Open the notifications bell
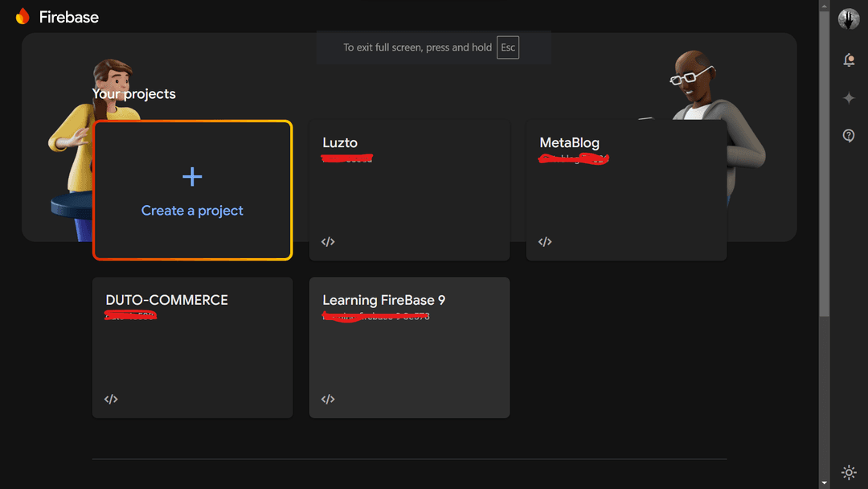 pos(849,60)
